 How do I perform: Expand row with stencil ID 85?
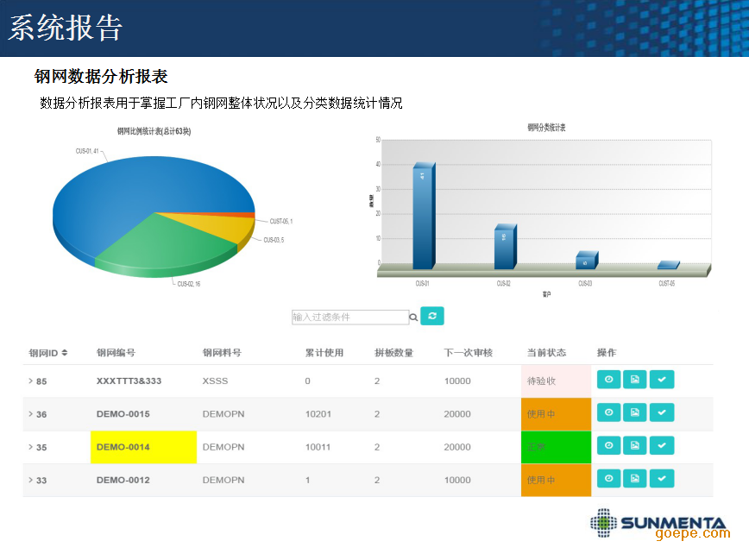tap(31, 381)
